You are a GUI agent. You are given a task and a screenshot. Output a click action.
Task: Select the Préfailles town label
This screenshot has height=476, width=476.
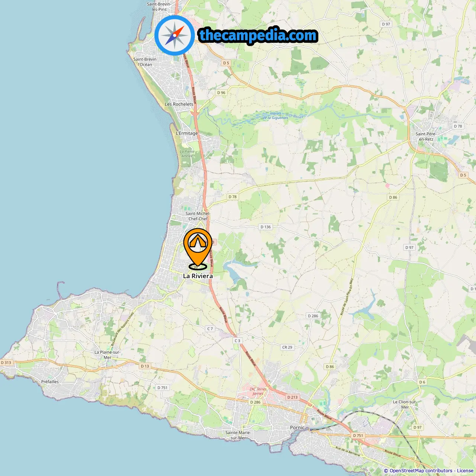point(50,382)
